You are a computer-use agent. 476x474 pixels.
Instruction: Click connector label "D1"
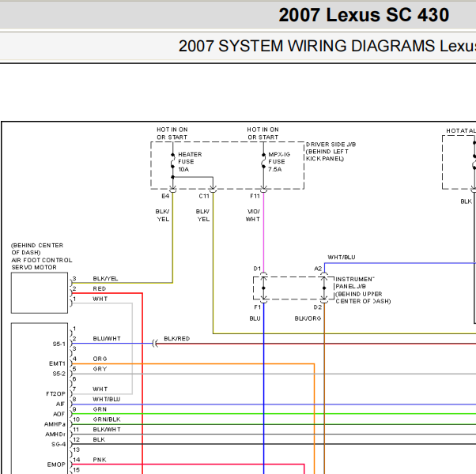click(257, 269)
